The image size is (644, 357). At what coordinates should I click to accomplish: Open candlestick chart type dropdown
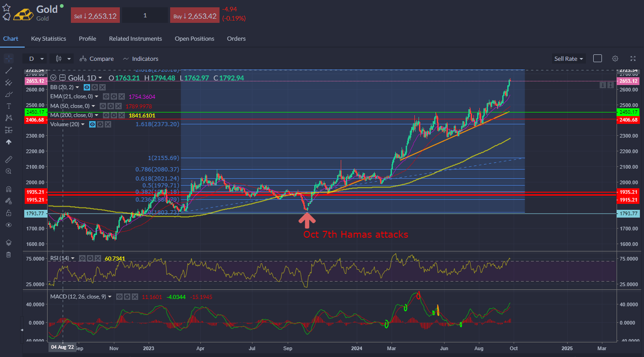[x=63, y=59]
